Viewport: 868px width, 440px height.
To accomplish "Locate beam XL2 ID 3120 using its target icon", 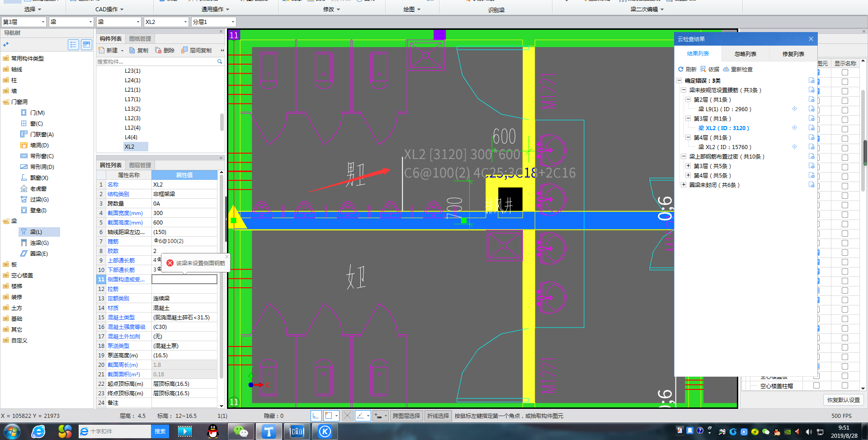I will (x=794, y=128).
